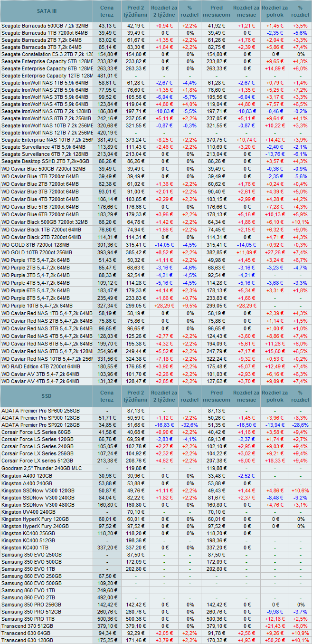Click 'Rozdiel za polrok' header in SATA III section

click(x=274, y=10)
